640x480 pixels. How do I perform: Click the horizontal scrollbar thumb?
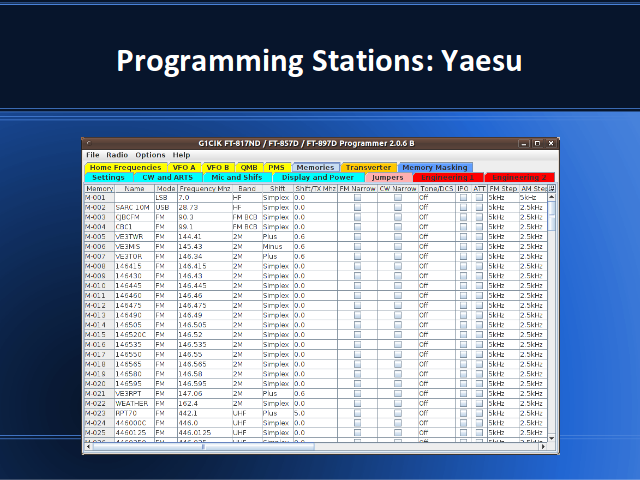[204, 447]
